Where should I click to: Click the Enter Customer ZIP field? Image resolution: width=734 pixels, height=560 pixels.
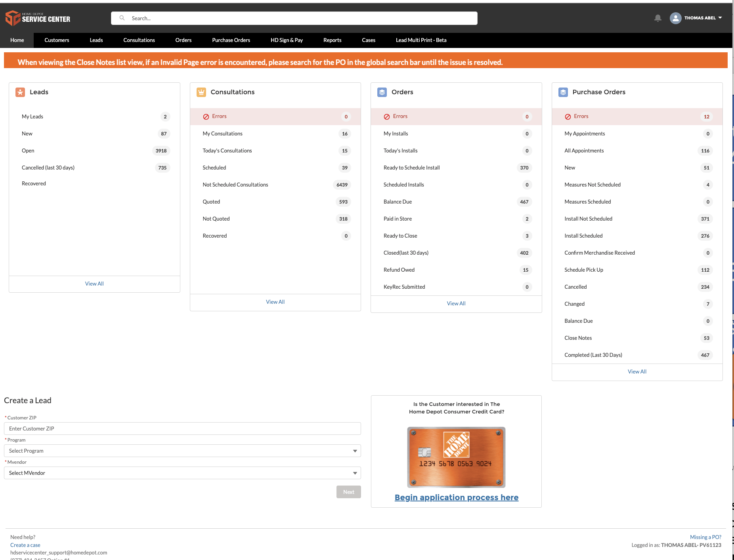182,429
